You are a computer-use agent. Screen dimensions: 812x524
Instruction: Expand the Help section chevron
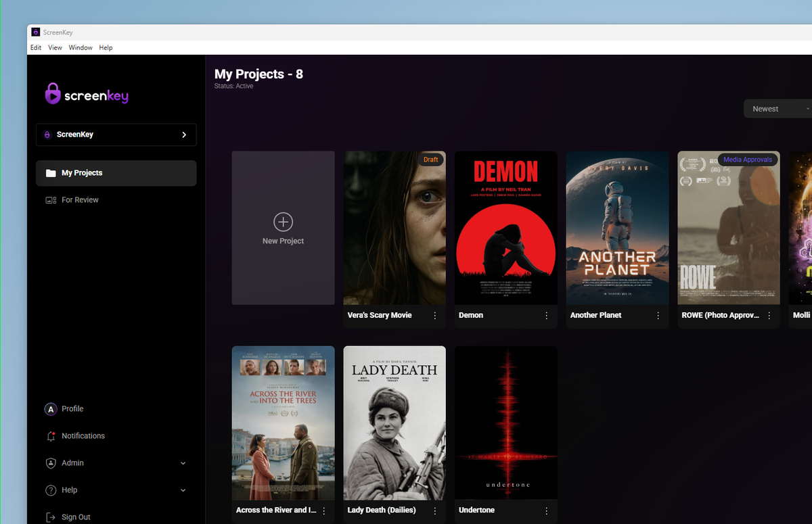coord(183,490)
